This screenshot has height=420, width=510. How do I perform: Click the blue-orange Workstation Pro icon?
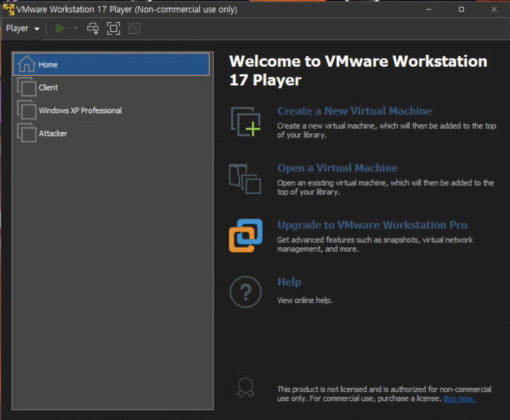pos(246,236)
